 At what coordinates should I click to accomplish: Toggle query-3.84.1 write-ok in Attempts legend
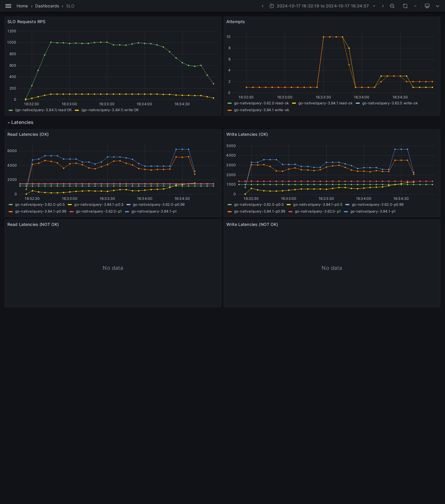click(261, 110)
